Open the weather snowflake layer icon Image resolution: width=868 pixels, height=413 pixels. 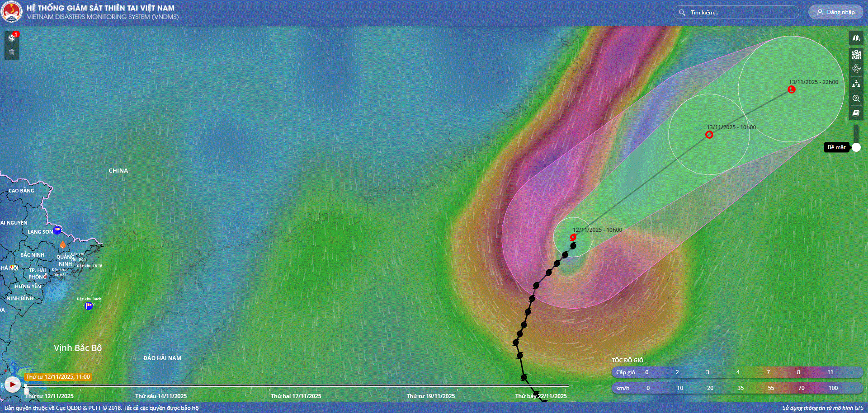(x=856, y=69)
